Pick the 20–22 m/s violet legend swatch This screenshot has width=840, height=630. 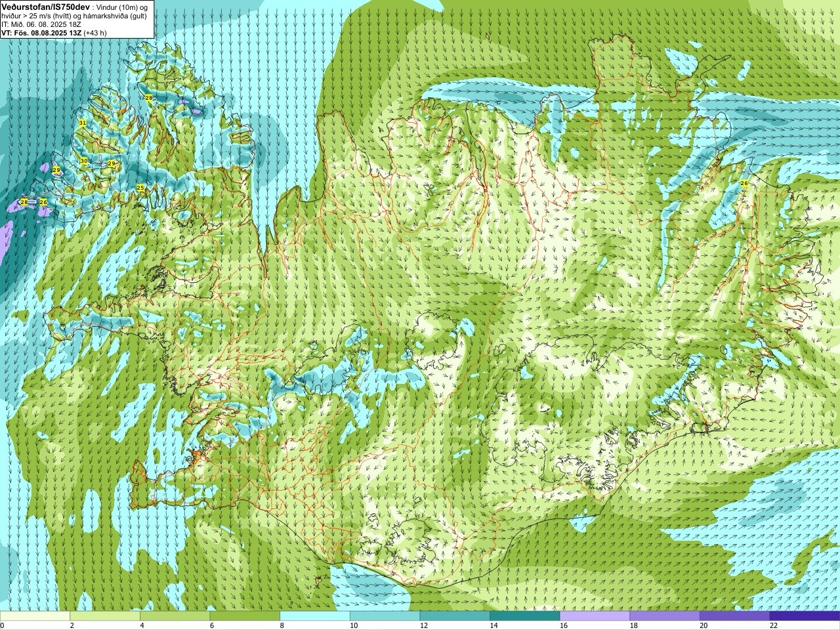pos(735,616)
